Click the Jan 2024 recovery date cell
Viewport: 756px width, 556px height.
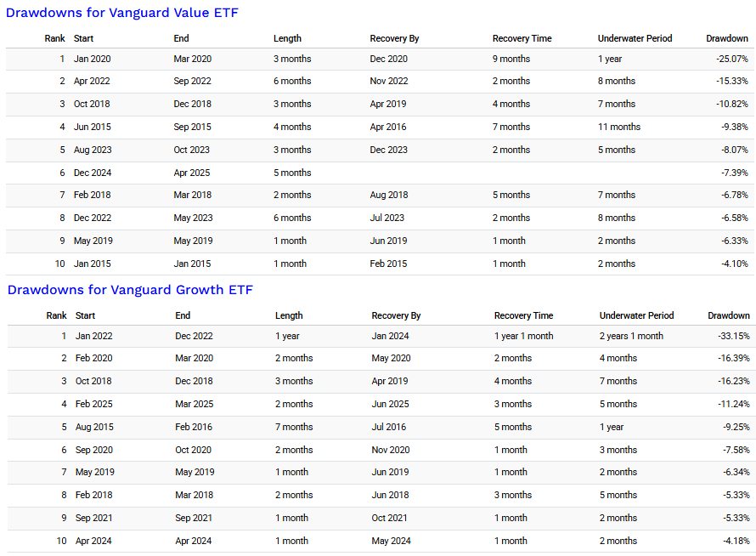coord(391,336)
